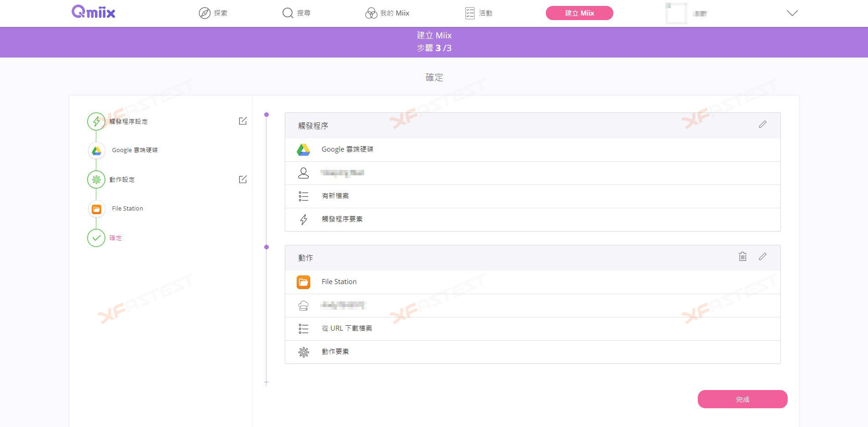Click the 搜尋 magnifier icon
868x427 pixels.
[288, 13]
